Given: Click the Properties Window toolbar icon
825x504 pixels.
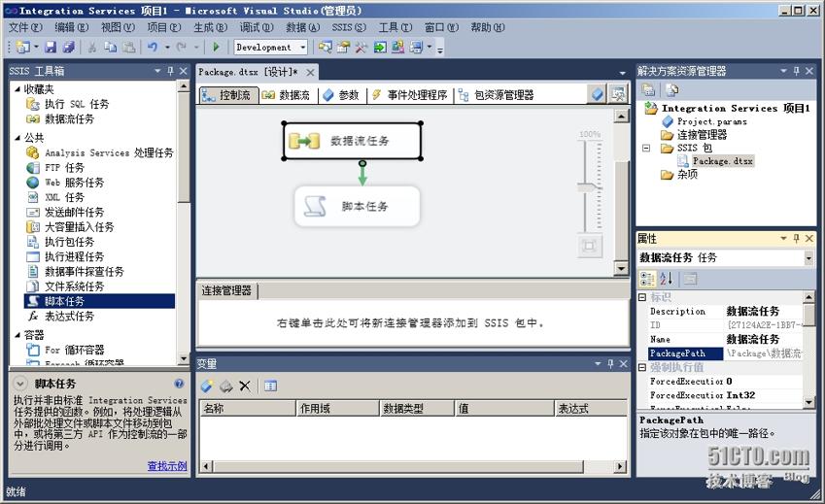Looking at the screenshot, I should [x=343, y=48].
